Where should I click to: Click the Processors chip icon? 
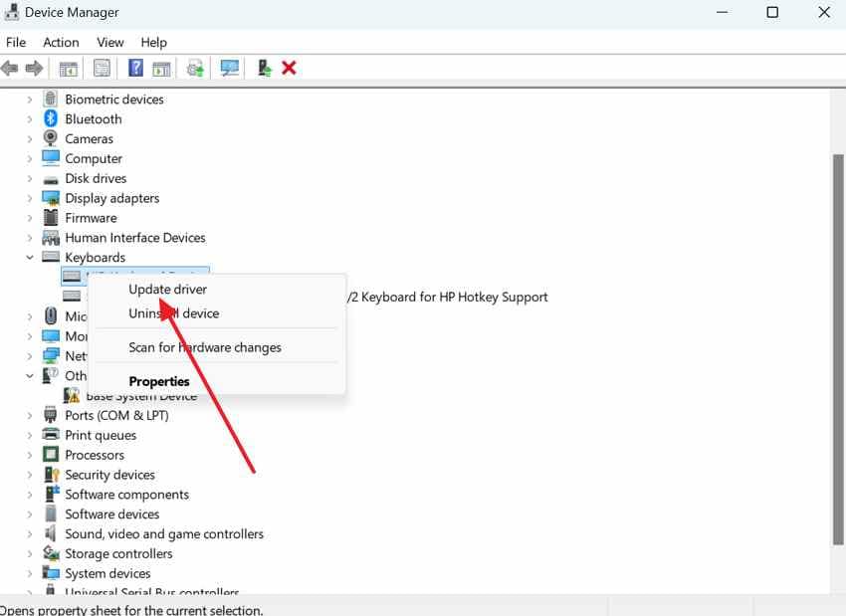click(51, 454)
